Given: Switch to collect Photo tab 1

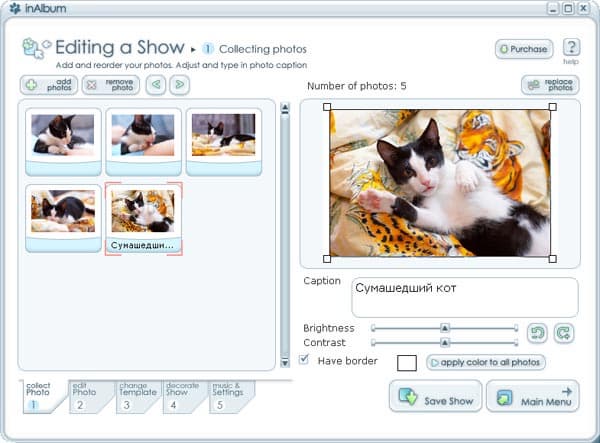Looking at the screenshot, I should 42,397.
